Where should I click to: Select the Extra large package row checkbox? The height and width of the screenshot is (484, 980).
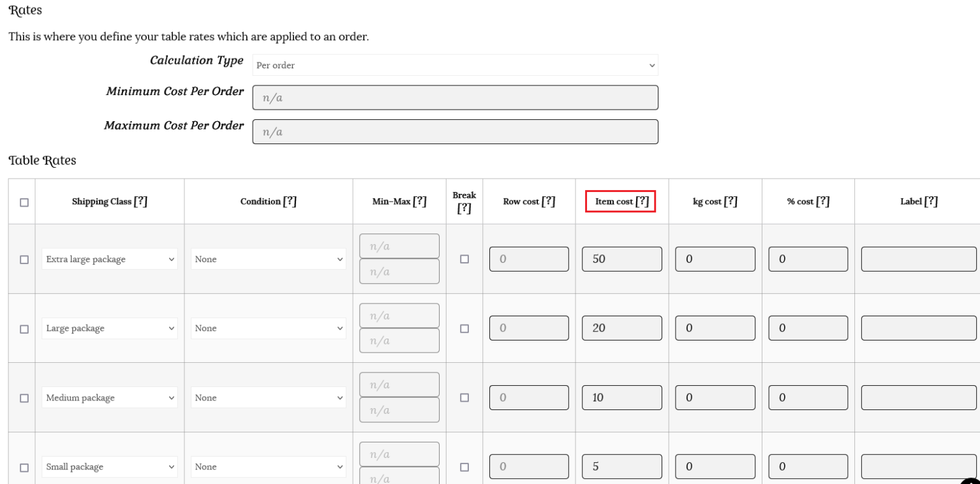tap(24, 260)
